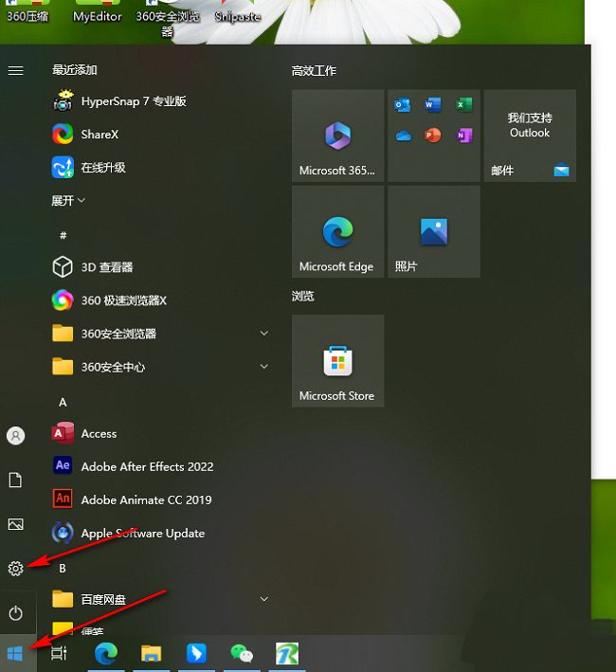Open the Microsoft 365 tile
616x672 pixels.
[x=338, y=136]
